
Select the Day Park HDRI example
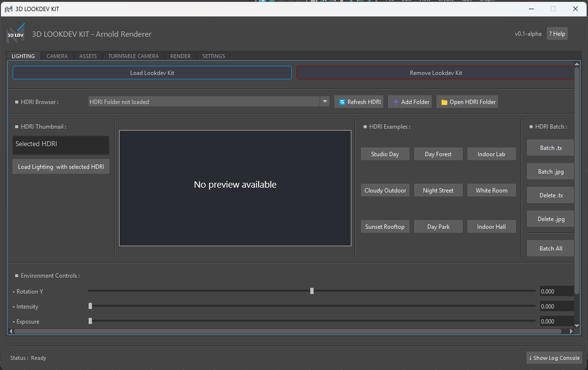point(438,226)
